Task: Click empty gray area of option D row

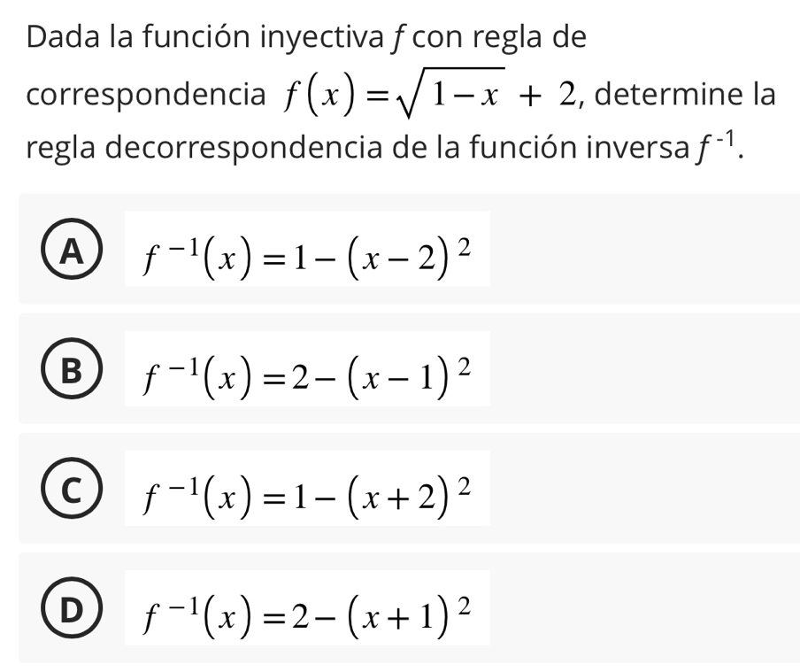Action: tap(642, 607)
